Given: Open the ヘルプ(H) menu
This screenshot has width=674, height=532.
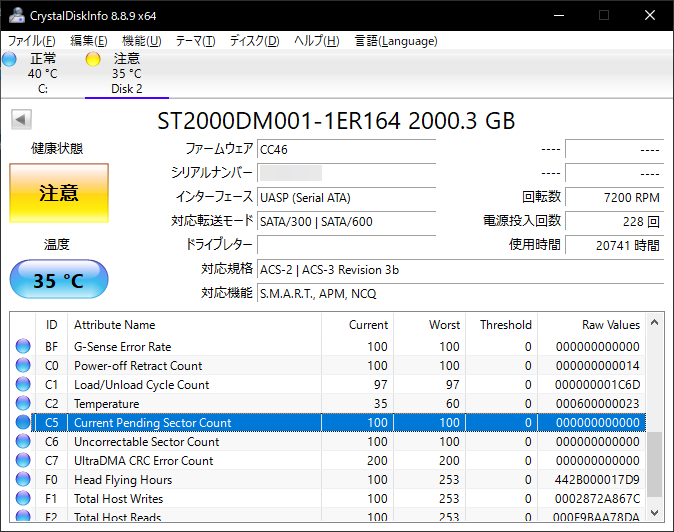Looking at the screenshot, I should (x=317, y=41).
